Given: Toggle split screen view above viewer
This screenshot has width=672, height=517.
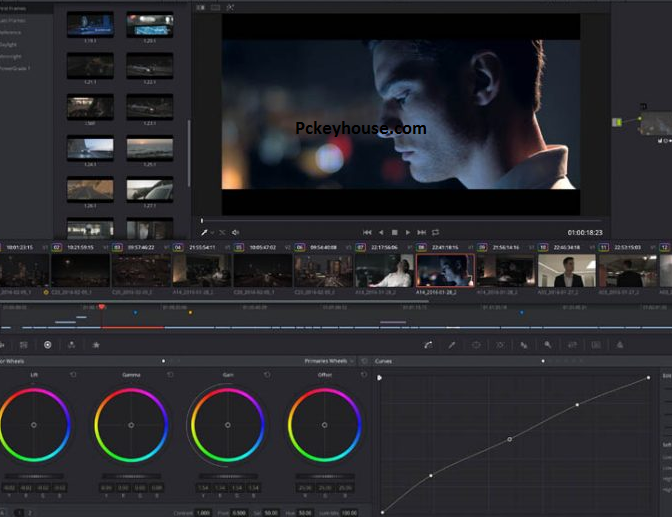Looking at the screenshot, I should 216,7.
